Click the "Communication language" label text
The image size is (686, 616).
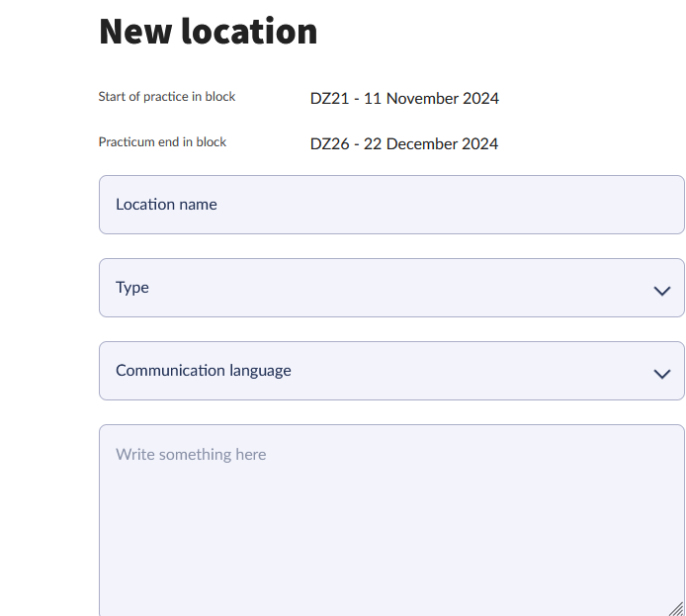pos(204,371)
